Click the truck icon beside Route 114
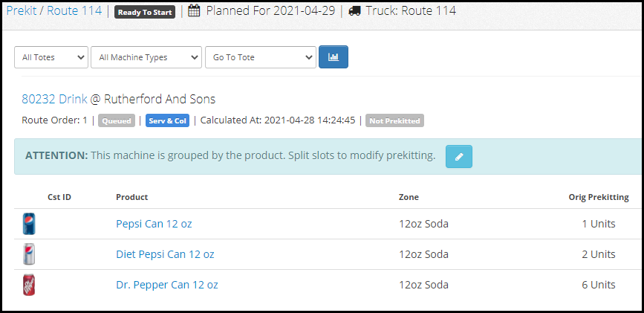The width and height of the screenshot is (644, 313). click(x=354, y=11)
